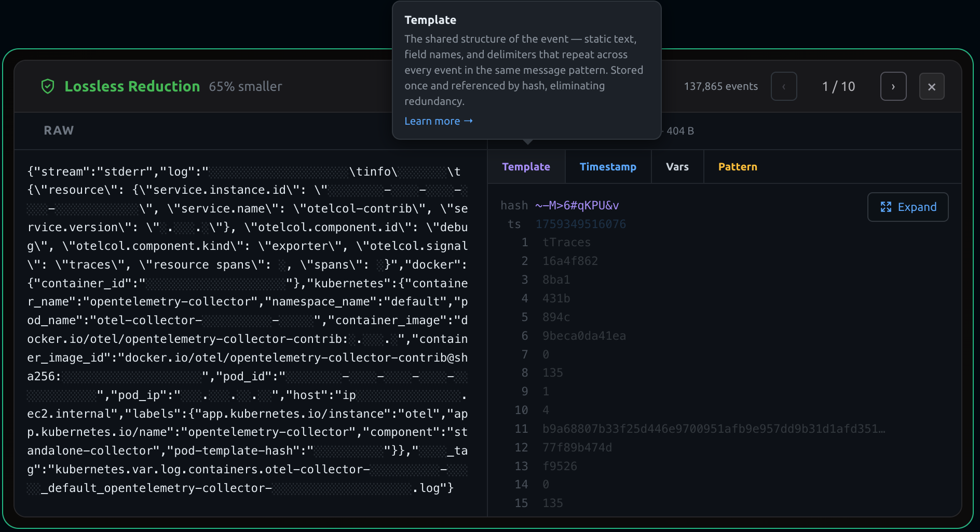This screenshot has width=980, height=532.
Task: Open the Learn more link in tooltip
Action: click(438, 121)
